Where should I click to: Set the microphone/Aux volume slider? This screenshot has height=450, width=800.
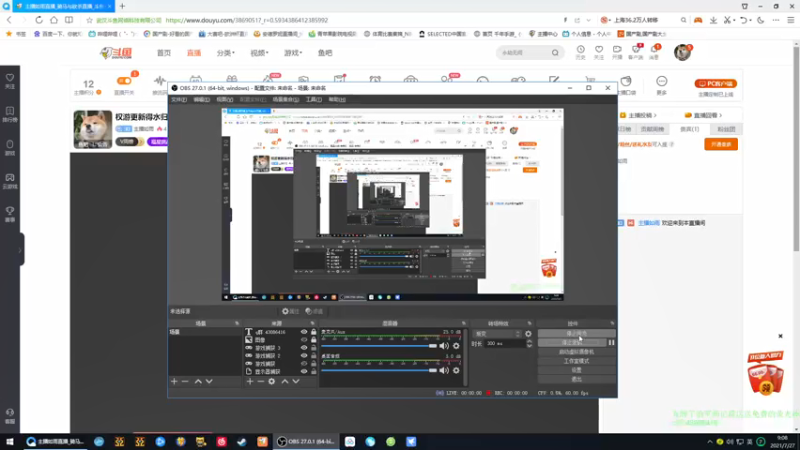[379, 346]
